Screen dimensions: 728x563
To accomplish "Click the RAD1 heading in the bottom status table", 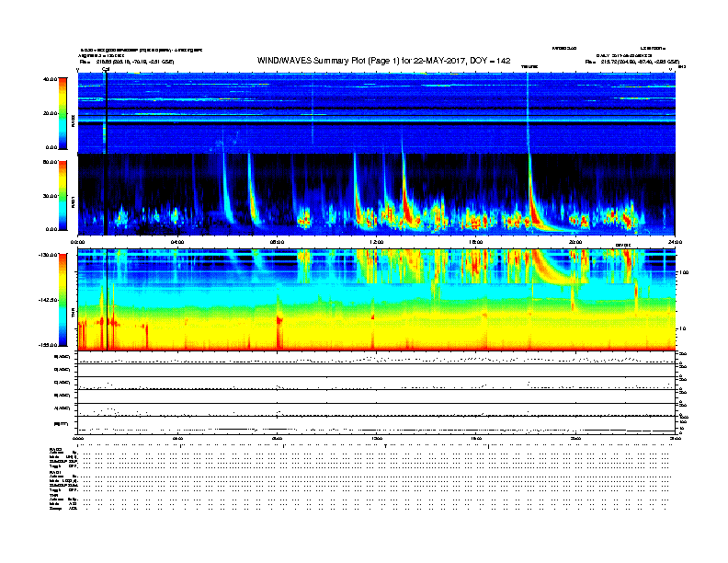I will coord(55,472).
